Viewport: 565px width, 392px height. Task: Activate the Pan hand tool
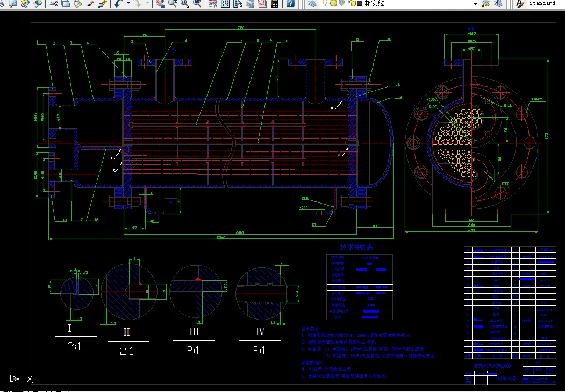pyautogui.click(x=160, y=4)
